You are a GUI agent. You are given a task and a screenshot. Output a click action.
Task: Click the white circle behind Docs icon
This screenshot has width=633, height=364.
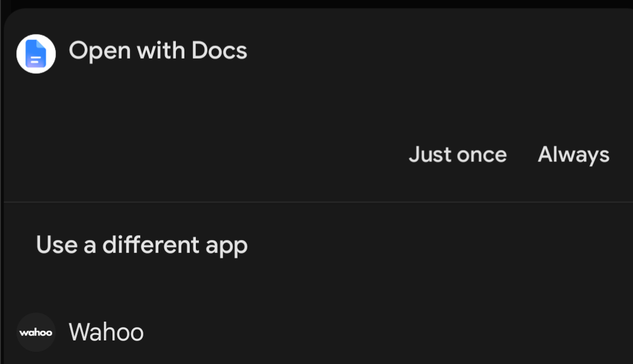(x=36, y=54)
